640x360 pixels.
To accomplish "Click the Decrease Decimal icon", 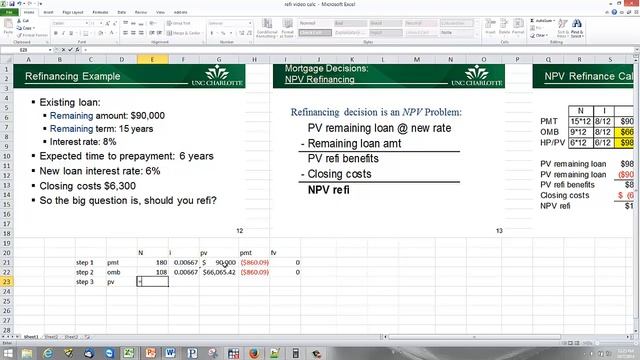I will pos(249,33).
